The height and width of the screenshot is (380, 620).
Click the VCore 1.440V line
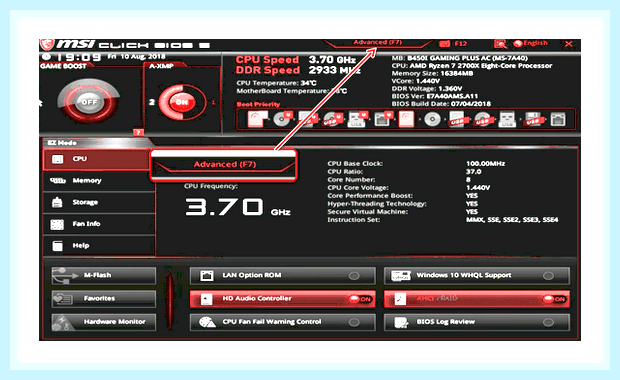pos(416,81)
